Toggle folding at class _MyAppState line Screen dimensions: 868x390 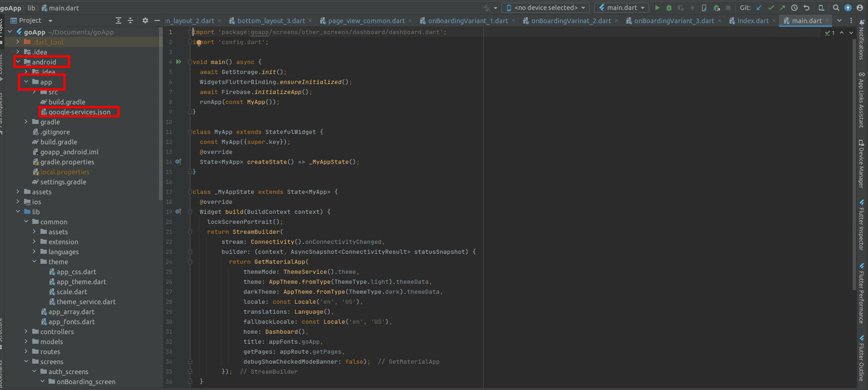[190, 192]
